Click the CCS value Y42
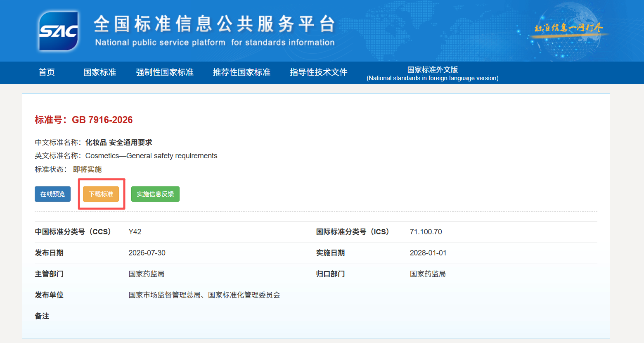 [135, 232]
